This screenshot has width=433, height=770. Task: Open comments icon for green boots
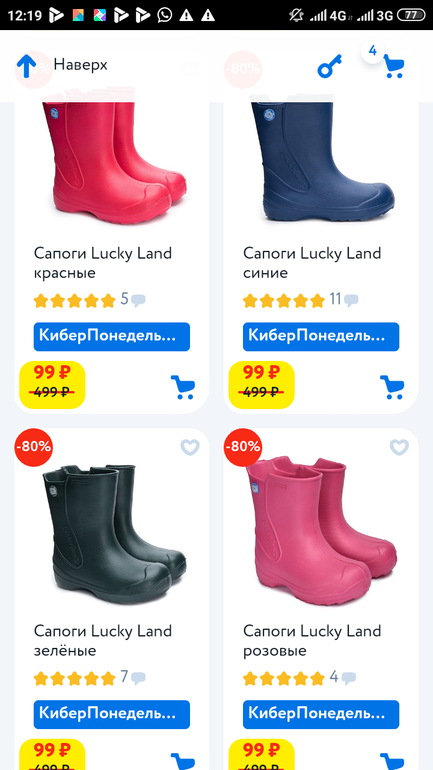[138, 678]
